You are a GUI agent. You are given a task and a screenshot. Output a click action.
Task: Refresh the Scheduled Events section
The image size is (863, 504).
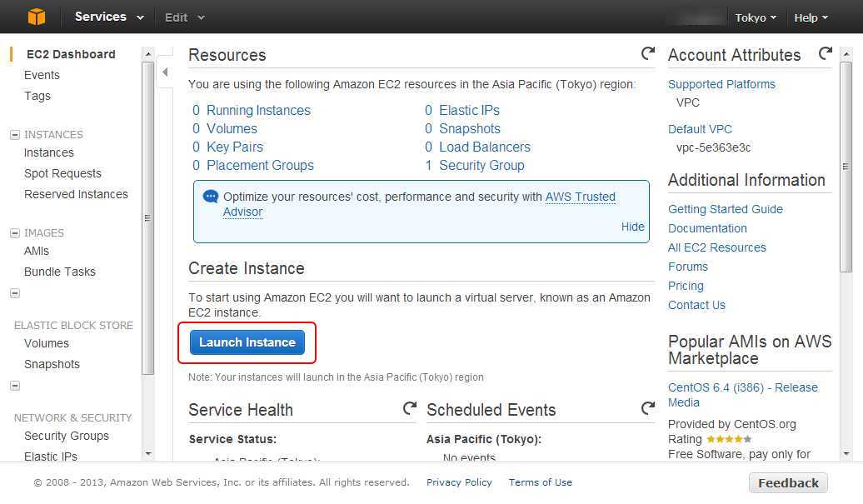pyautogui.click(x=647, y=408)
